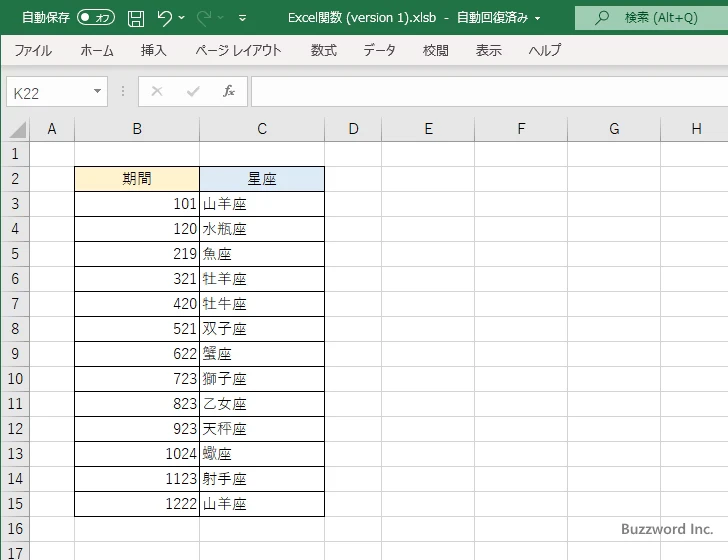Screen dimensions: 728x560
Task: Click the Cancel (X) formula bar icon
Action: click(x=157, y=91)
